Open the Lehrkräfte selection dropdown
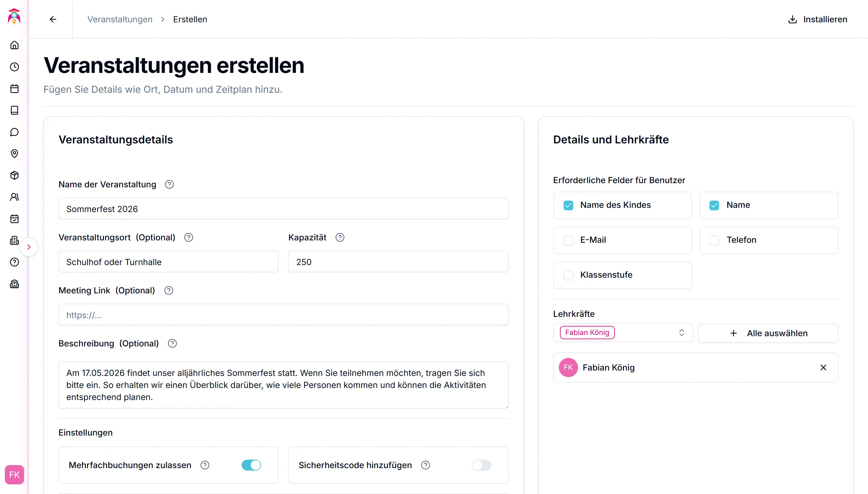Screen dimensions: 868x494 pyautogui.click(x=623, y=333)
